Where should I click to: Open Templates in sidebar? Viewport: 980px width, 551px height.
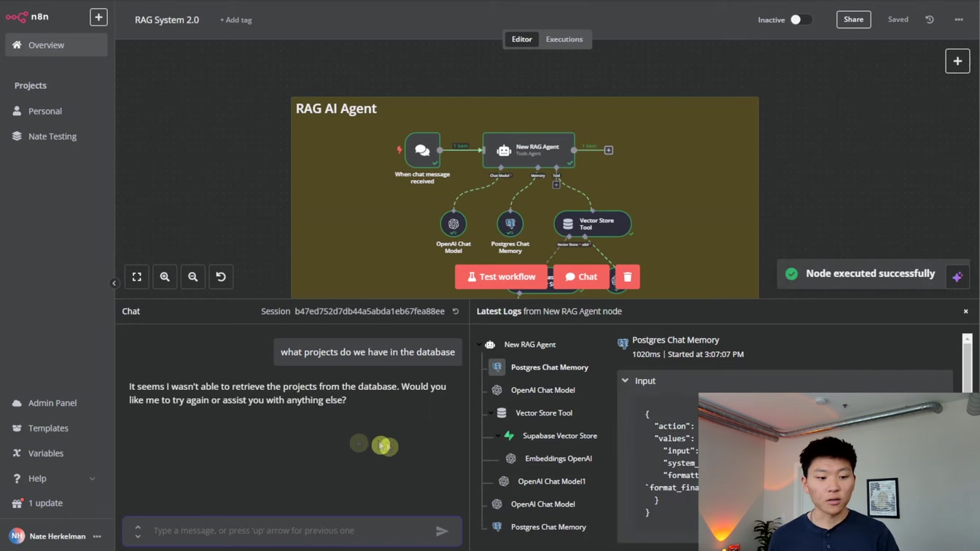48,429
